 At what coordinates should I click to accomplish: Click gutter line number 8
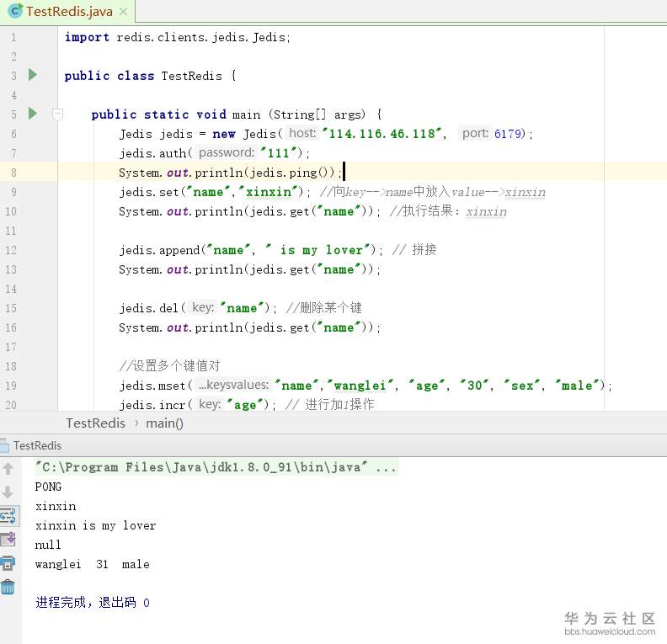tap(13, 173)
